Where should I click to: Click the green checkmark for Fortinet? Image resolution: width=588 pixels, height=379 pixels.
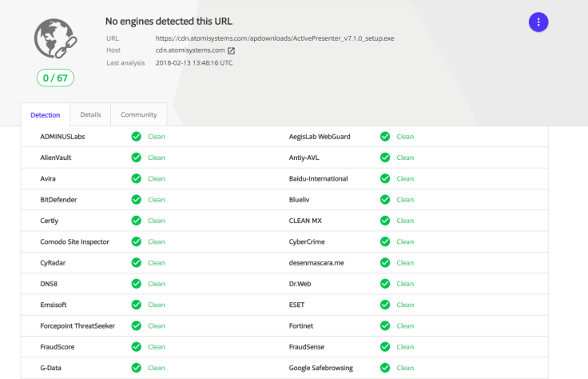tap(385, 325)
